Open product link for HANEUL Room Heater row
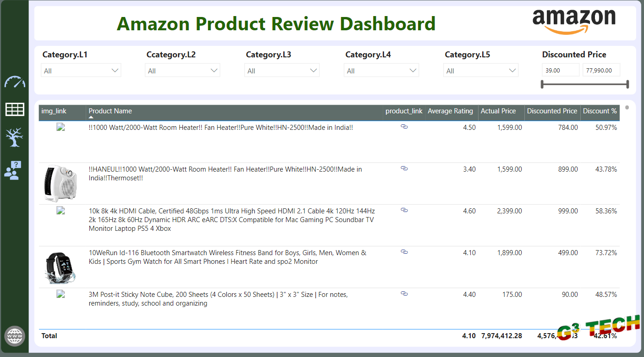Viewport: 644px width, 357px height. tap(404, 168)
